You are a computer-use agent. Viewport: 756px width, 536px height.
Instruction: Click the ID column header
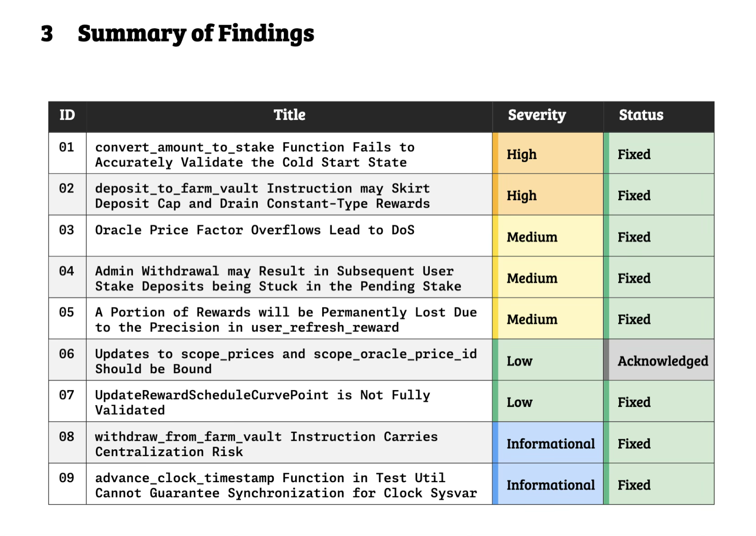(67, 115)
